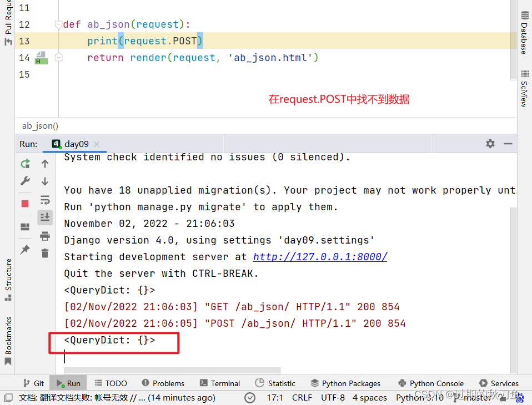This screenshot has width=532, height=405.
Task: Open the Terminal tool window
Action: [220, 383]
